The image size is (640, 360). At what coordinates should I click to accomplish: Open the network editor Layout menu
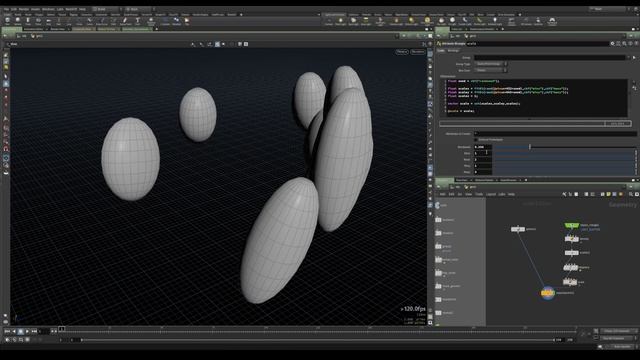[491, 194]
